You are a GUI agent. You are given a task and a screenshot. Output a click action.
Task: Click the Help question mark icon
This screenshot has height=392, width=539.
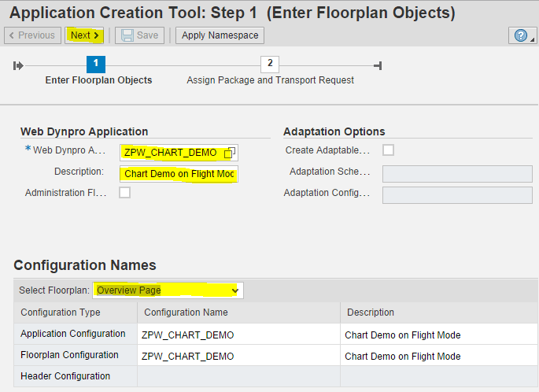click(520, 35)
